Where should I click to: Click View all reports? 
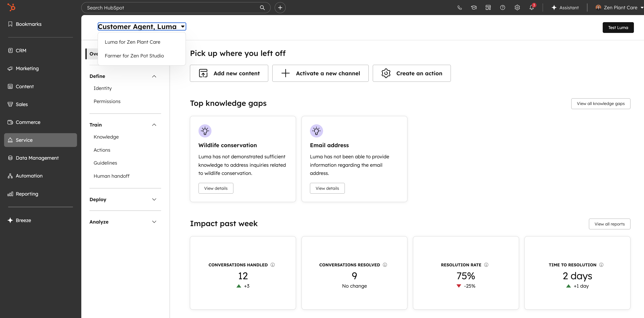pos(609,224)
